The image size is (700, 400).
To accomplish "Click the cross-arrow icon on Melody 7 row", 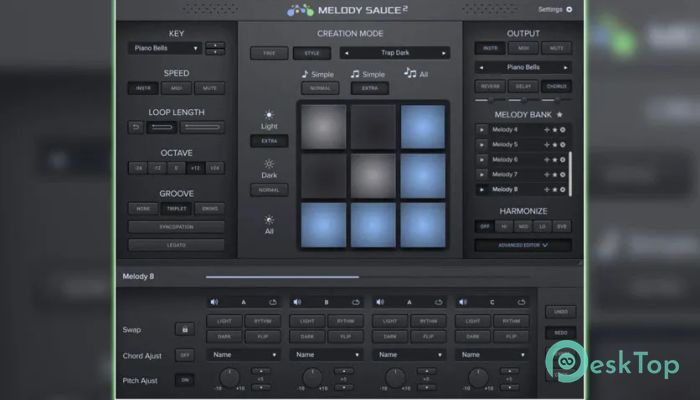I will tap(546, 175).
